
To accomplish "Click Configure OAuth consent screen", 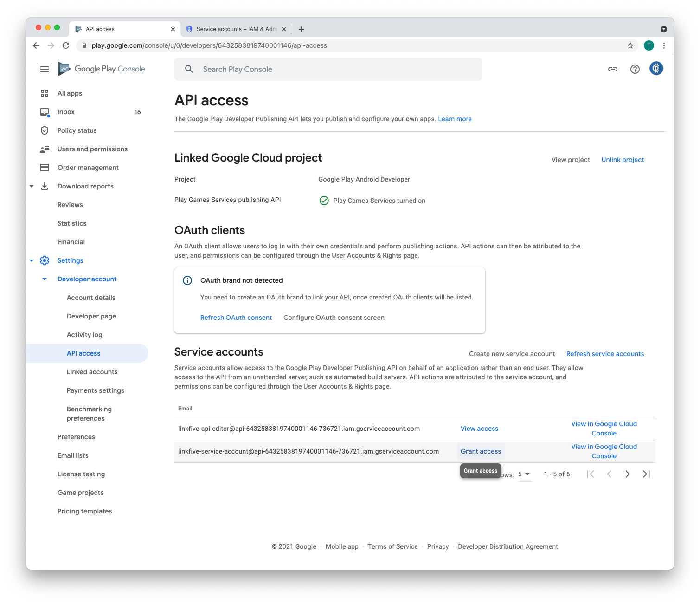I will 334,318.
